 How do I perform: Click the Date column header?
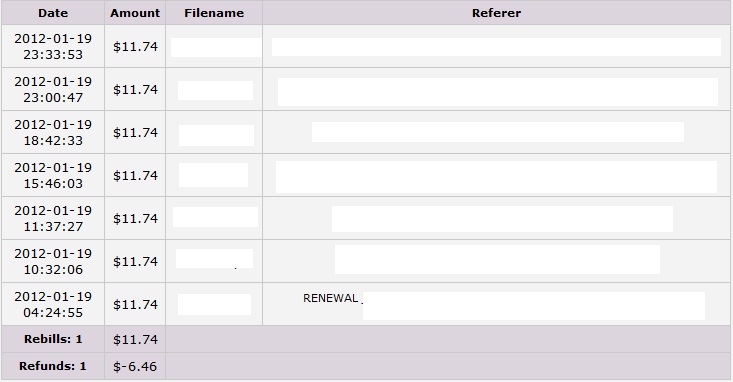pyautogui.click(x=53, y=13)
